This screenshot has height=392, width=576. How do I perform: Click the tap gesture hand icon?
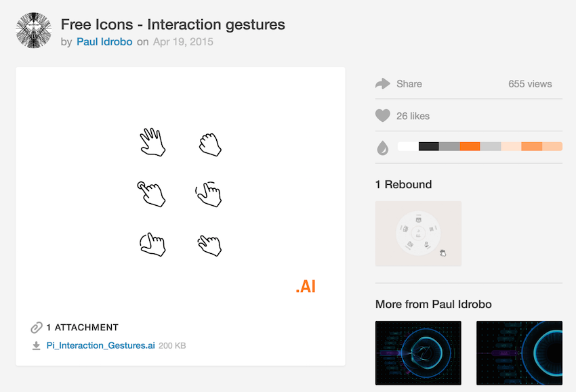click(152, 194)
